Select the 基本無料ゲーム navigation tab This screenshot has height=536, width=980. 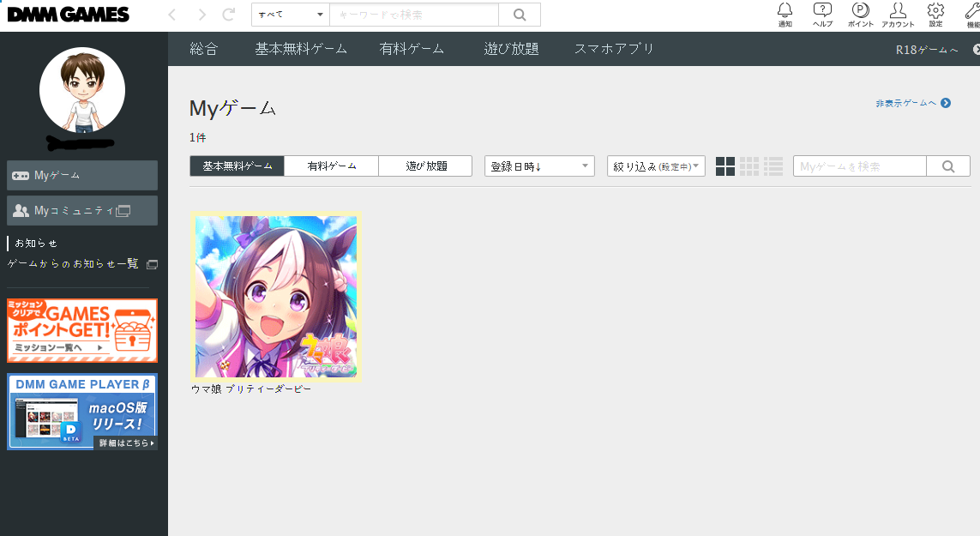(301, 49)
